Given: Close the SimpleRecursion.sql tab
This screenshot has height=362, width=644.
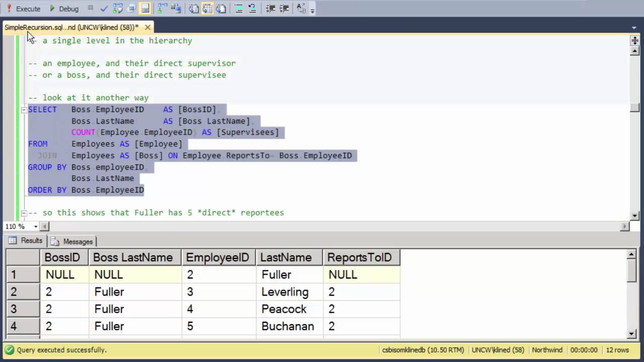Looking at the screenshot, I should (x=147, y=27).
